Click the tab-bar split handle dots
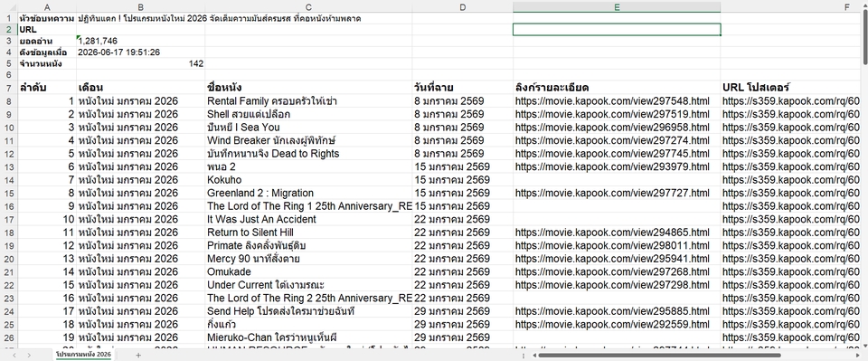This screenshot has width=868, height=361. [524, 355]
